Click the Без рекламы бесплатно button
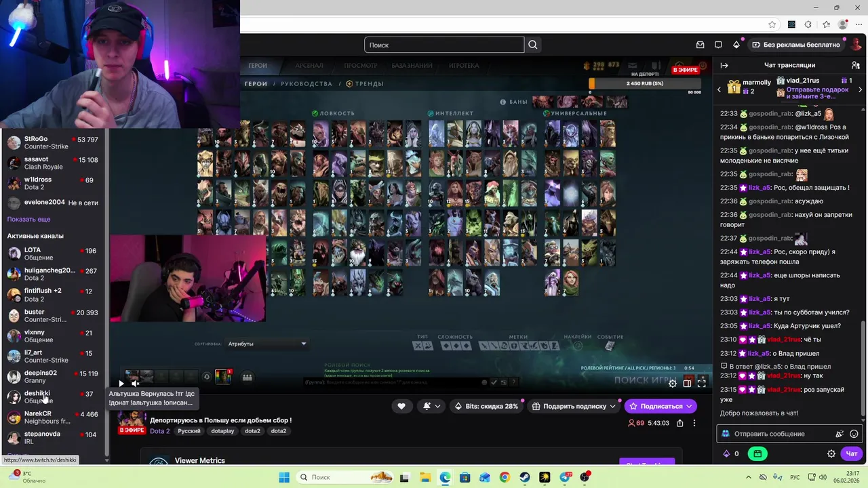The height and width of the screenshot is (488, 868). point(796,45)
